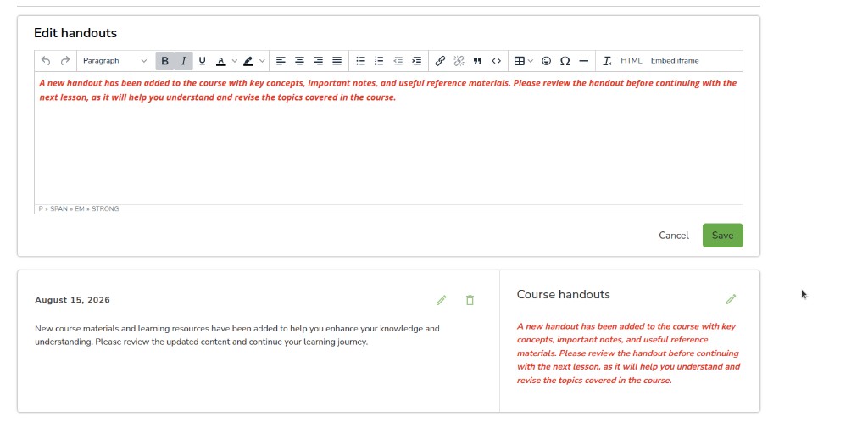The image size is (868, 428).
Task: Edit the Course handouts section
Action: (731, 299)
